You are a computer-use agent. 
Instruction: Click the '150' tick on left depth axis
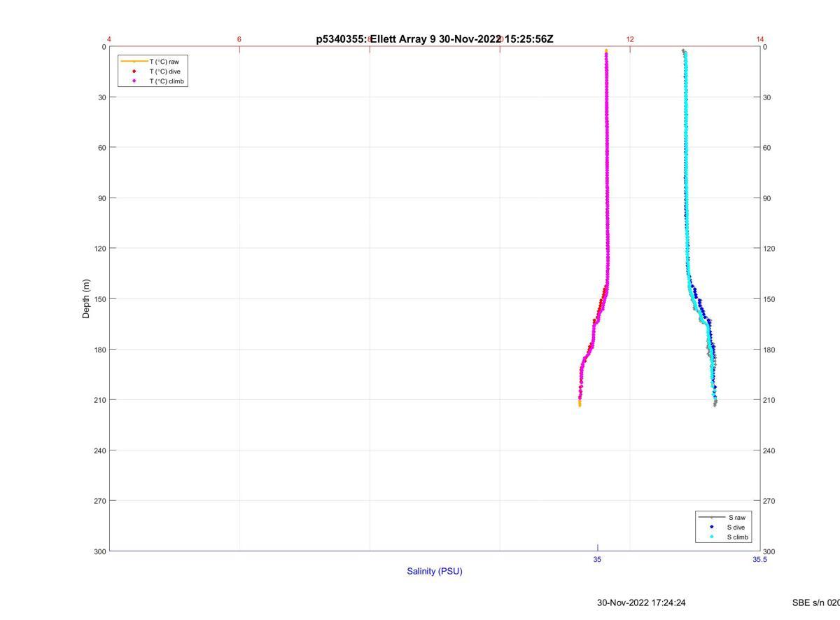pos(99,299)
